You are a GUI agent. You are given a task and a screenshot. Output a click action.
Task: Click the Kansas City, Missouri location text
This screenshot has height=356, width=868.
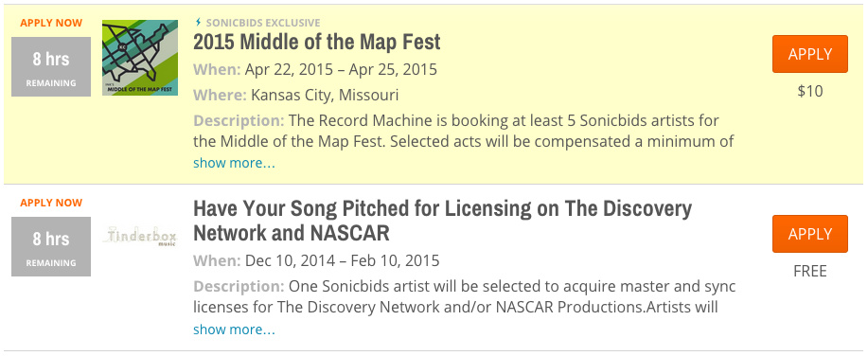coord(325,96)
